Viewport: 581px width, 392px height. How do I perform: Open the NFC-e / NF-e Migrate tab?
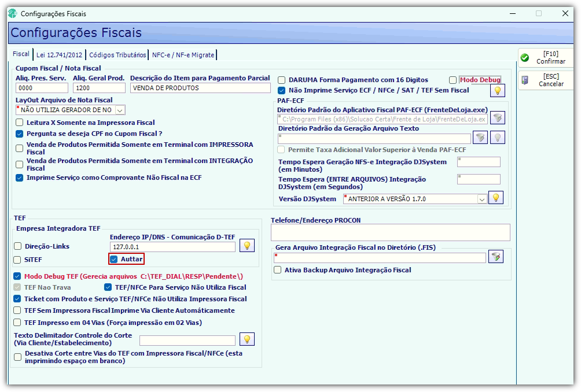point(183,55)
